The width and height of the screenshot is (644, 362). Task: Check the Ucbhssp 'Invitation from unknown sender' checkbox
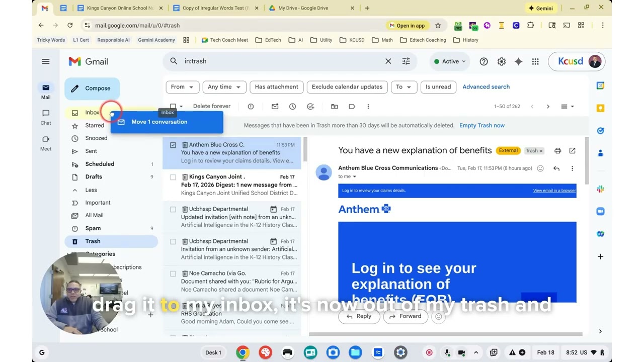[x=173, y=241]
